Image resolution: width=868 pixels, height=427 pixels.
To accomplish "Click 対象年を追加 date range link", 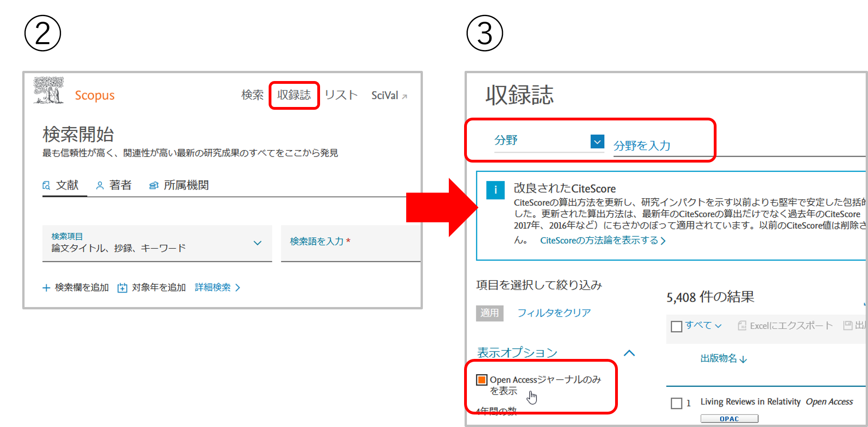I will (152, 288).
